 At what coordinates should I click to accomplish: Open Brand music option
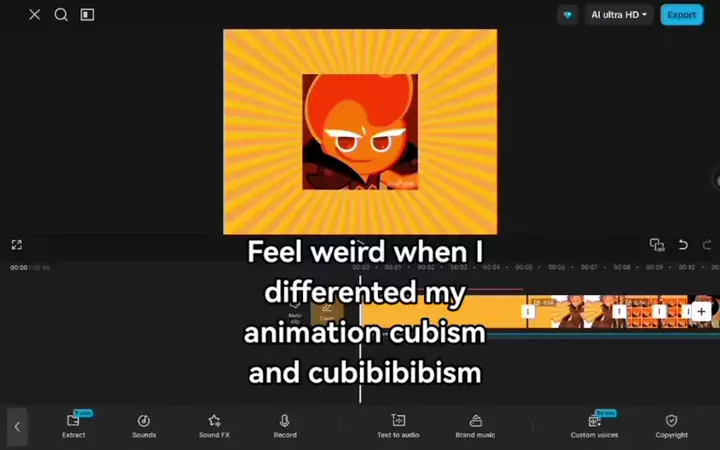(475, 426)
